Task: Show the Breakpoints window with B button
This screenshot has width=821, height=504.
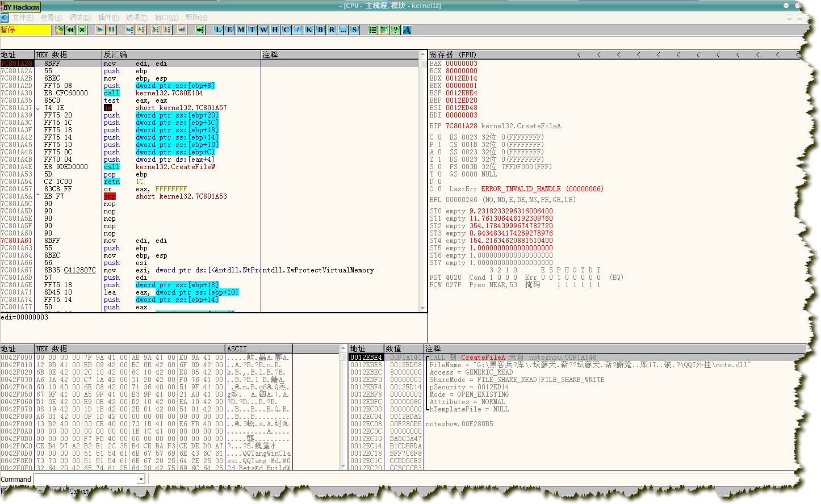Action: pos(321,30)
